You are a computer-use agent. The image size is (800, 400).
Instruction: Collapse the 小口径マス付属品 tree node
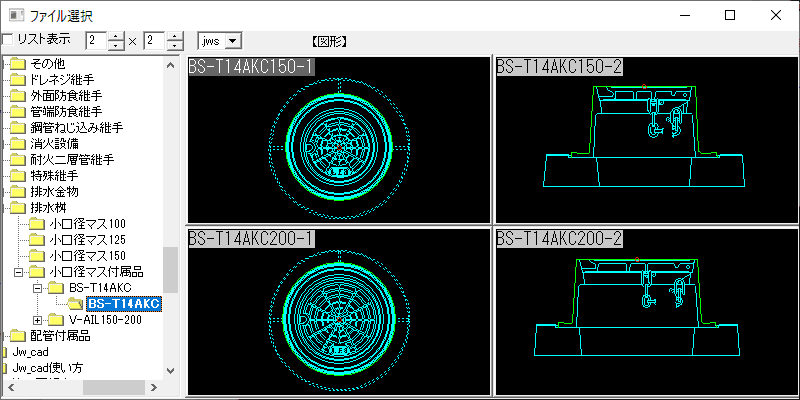tap(18, 272)
